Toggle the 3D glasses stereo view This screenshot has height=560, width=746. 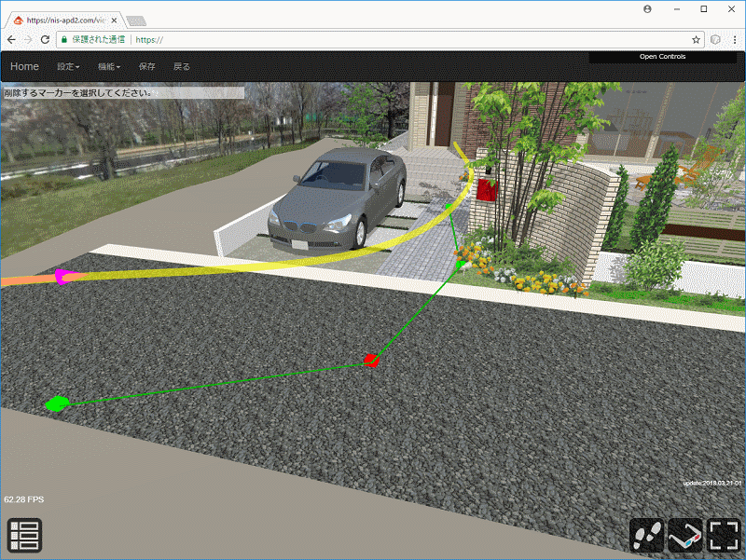coord(685,536)
